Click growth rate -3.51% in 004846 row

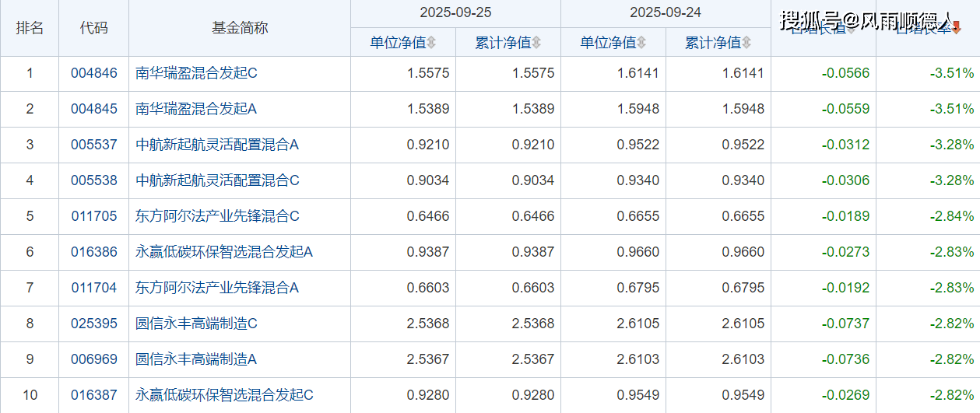pos(952,74)
